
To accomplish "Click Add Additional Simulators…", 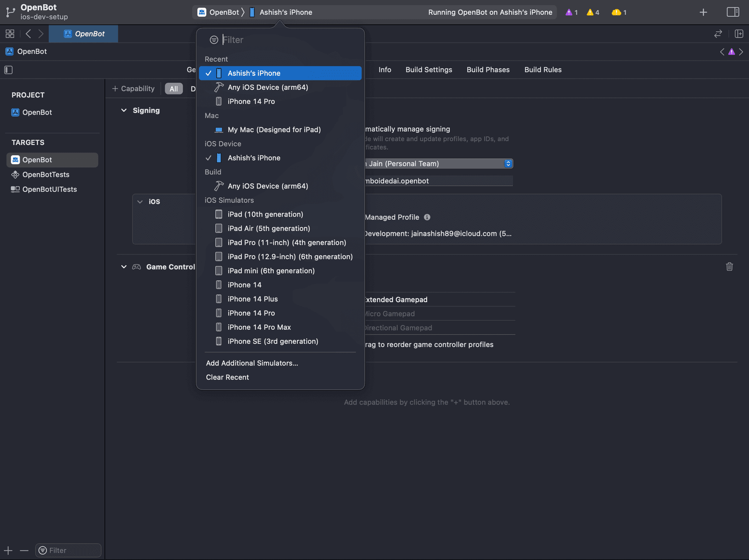I will pos(252,363).
